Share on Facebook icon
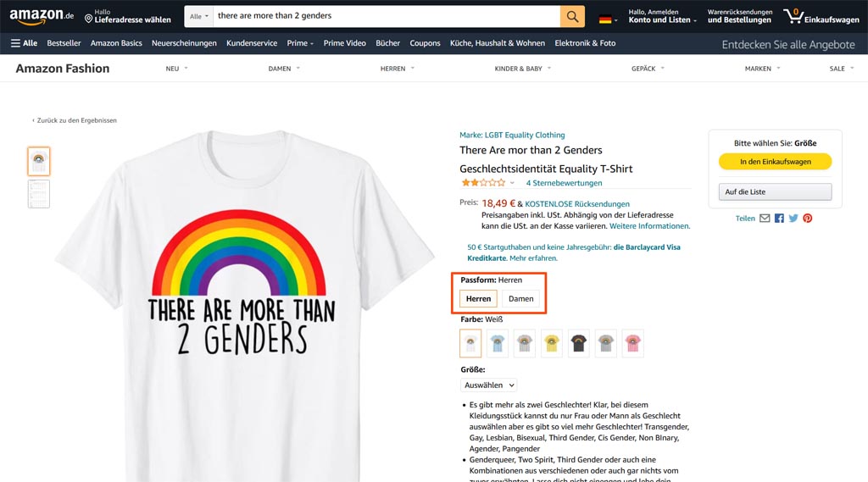The height and width of the screenshot is (482, 868). tap(779, 219)
